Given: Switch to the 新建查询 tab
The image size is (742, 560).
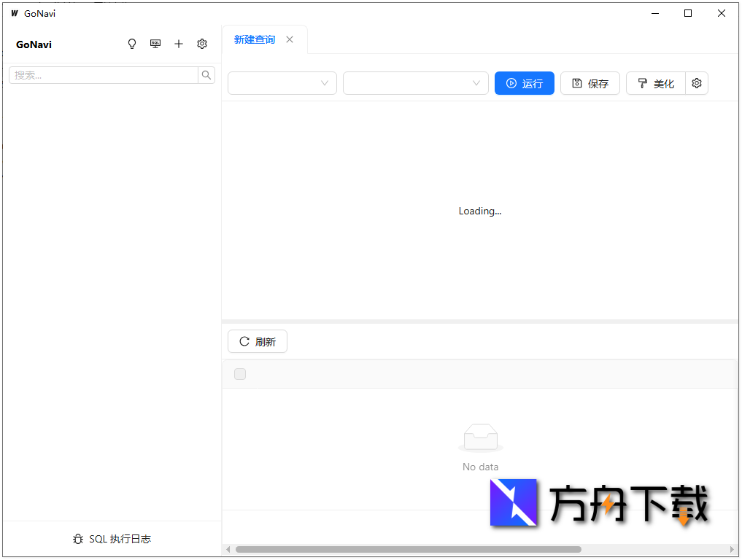Looking at the screenshot, I should (254, 39).
